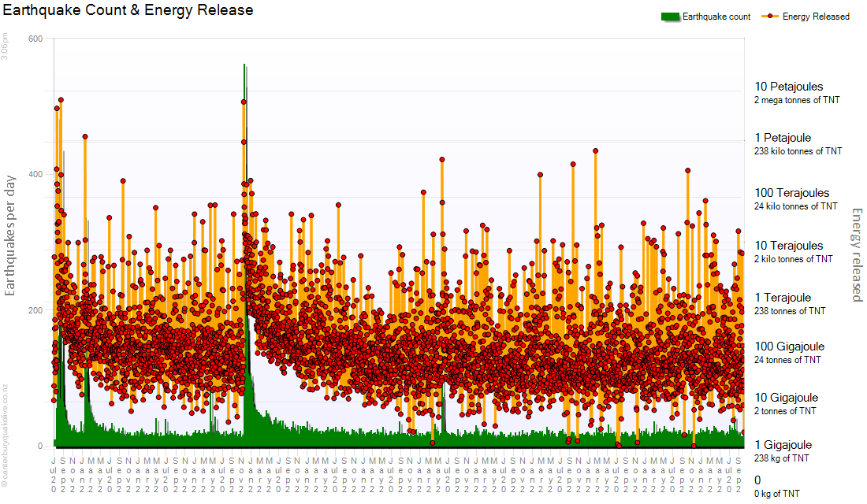Click the 600 tick on the left axis
Screen dimensions: 867x504
click(35, 39)
